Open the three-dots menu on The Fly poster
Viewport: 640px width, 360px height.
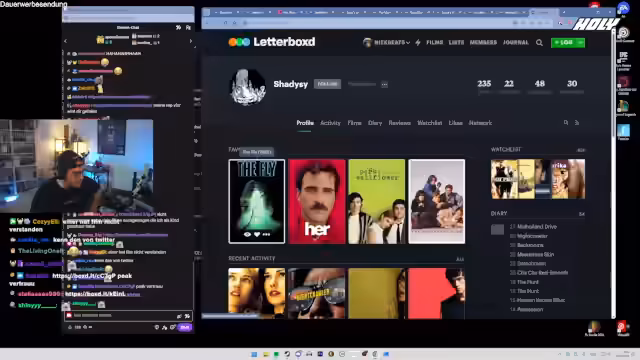267,234
